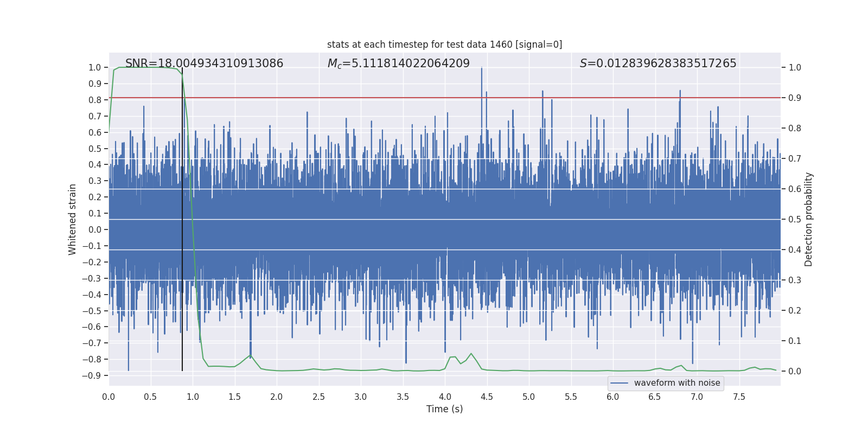Click the 'Detection probability' right axis label

tap(809, 219)
